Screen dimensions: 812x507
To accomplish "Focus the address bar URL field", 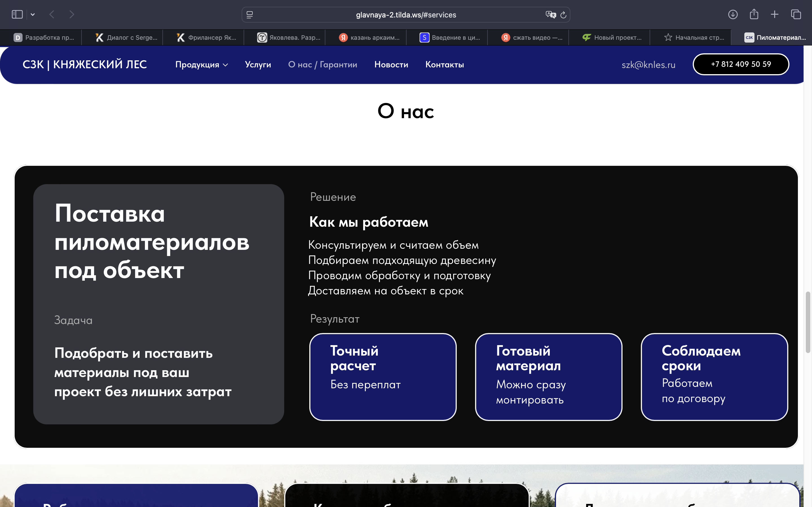I will point(406,15).
